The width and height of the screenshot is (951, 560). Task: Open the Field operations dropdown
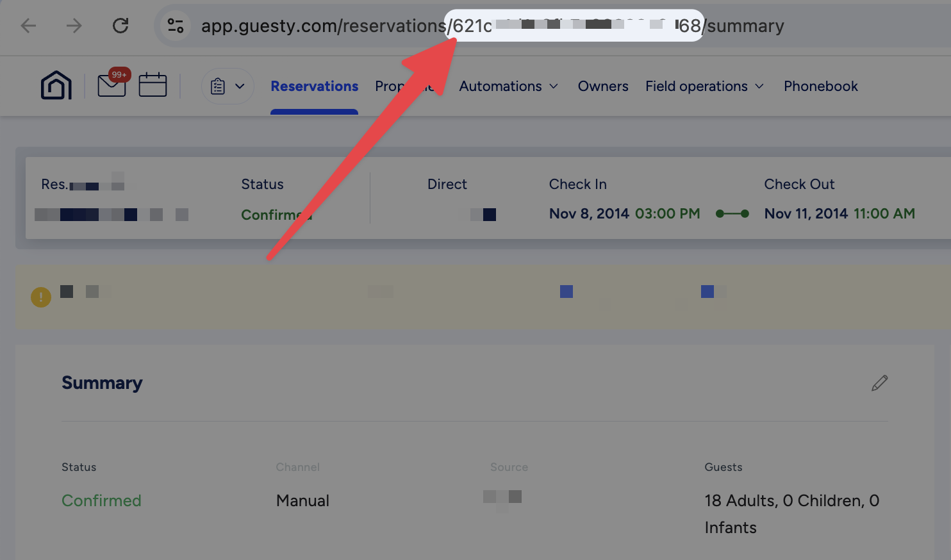coord(704,86)
